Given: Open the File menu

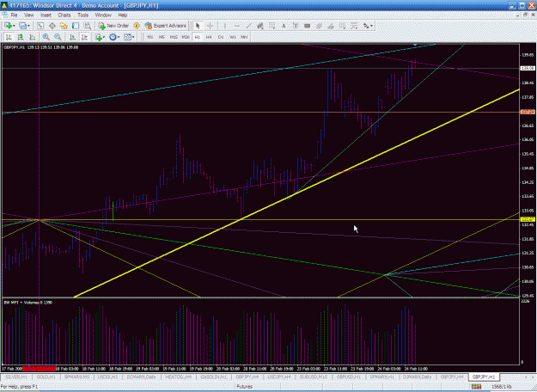Looking at the screenshot, I should coord(14,15).
